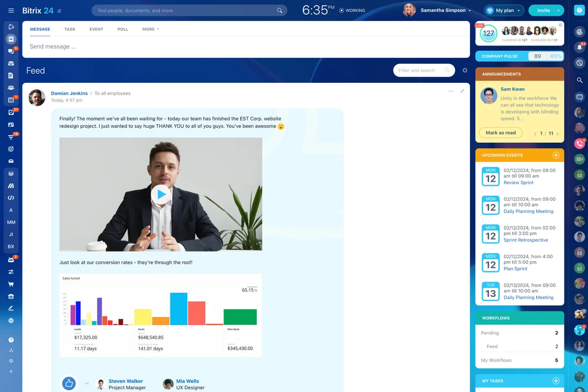Open tasks icon with 21 badge
The height and width of the screenshot is (392, 588).
tap(11, 112)
